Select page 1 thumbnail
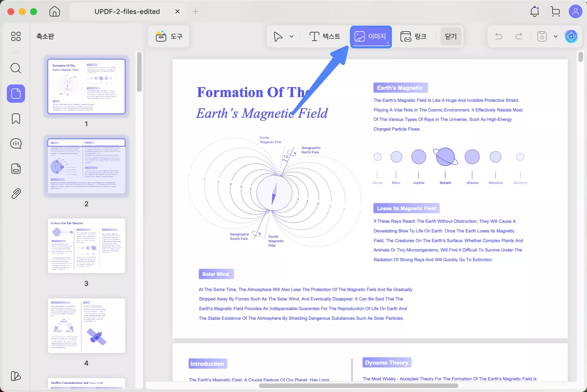Image resolution: width=587 pixels, height=392 pixels. tap(86, 86)
